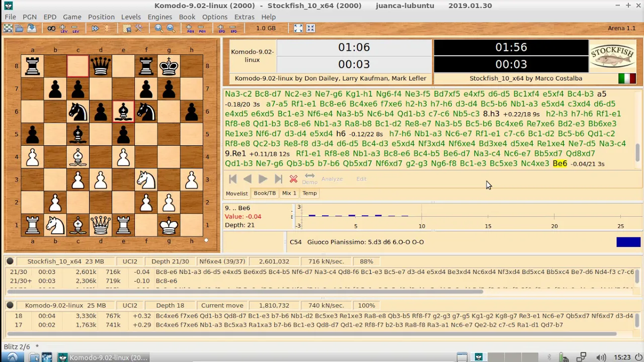Switch to the Mix 1 tab
The image size is (644, 362).
point(289,193)
